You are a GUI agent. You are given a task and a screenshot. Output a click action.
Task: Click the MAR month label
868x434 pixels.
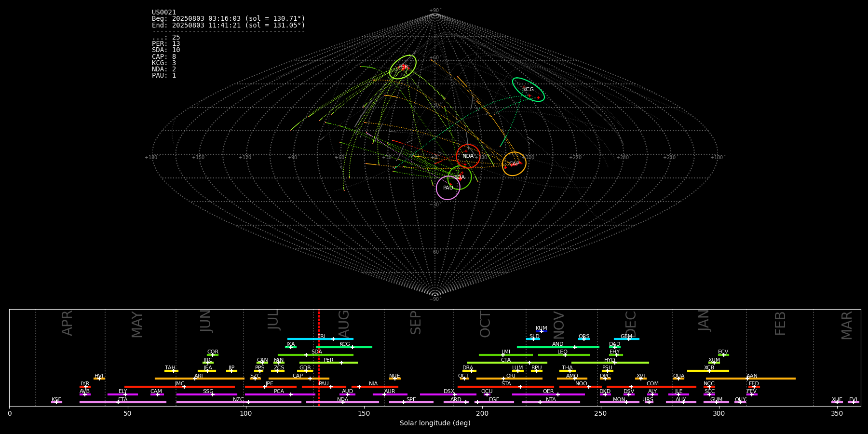847,325
